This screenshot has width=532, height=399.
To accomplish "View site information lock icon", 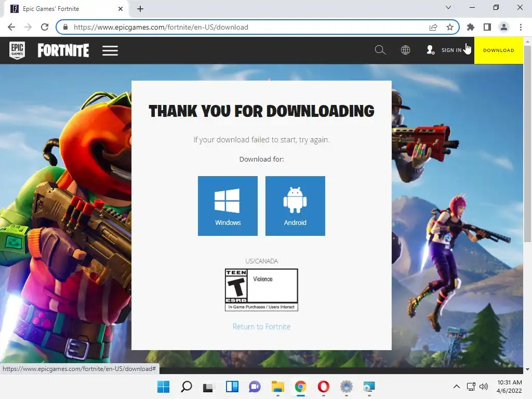I will point(65,27).
